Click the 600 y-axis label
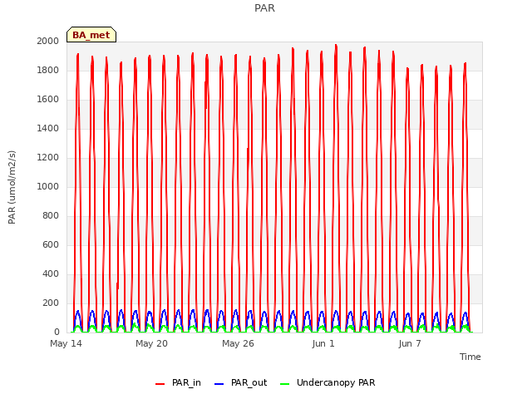 (x=51, y=245)
